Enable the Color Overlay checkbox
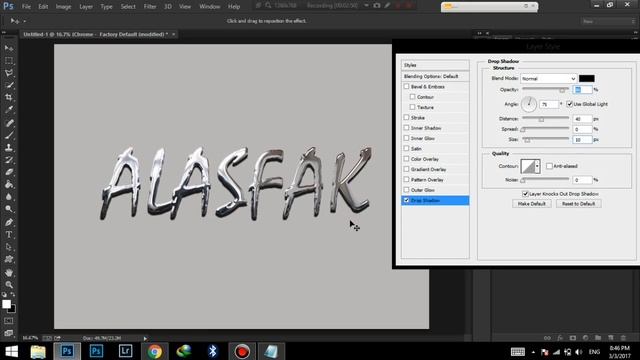The height and width of the screenshot is (360, 640). point(406,159)
